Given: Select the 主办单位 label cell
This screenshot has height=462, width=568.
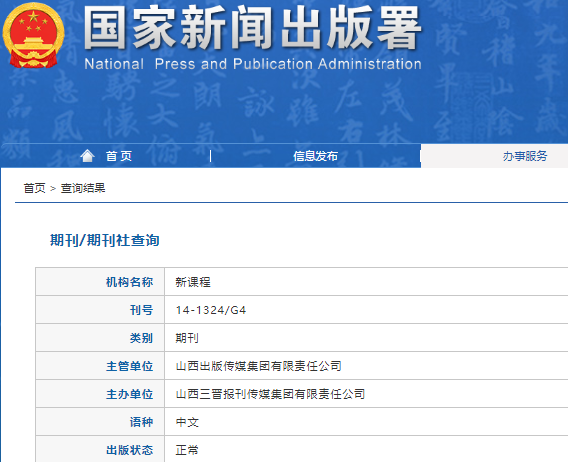Looking at the screenshot, I should (100, 394).
